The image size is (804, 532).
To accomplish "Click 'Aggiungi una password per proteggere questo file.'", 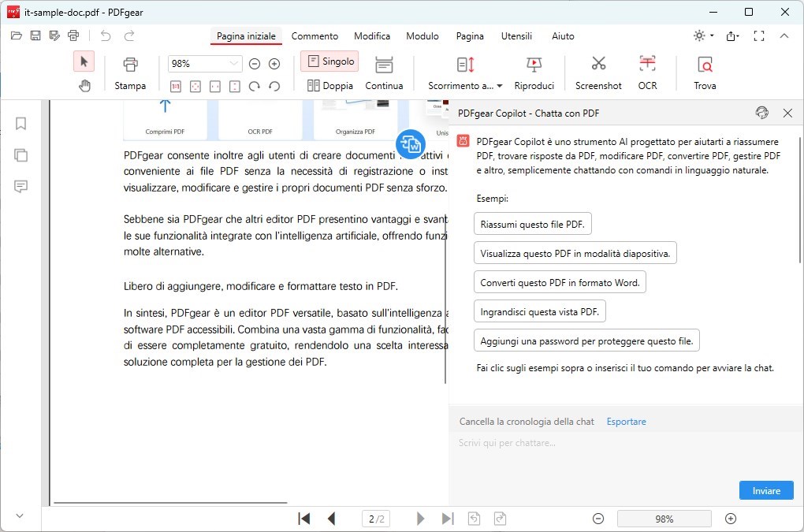I will [586, 340].
